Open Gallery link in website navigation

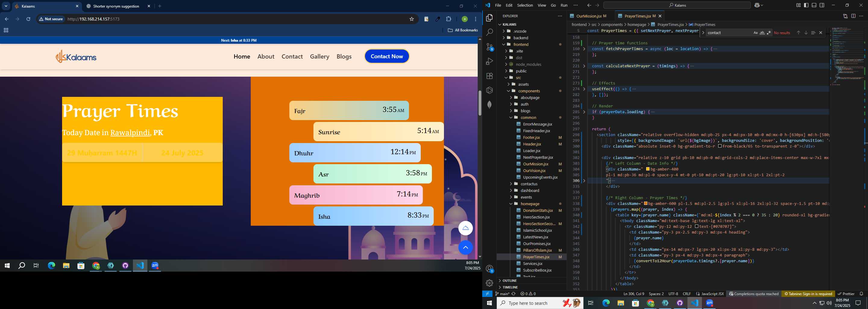319,57
